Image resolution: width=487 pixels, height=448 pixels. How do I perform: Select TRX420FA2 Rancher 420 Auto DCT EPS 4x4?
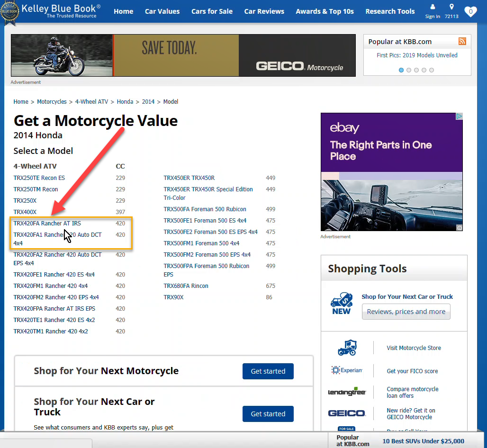point(57,259)
